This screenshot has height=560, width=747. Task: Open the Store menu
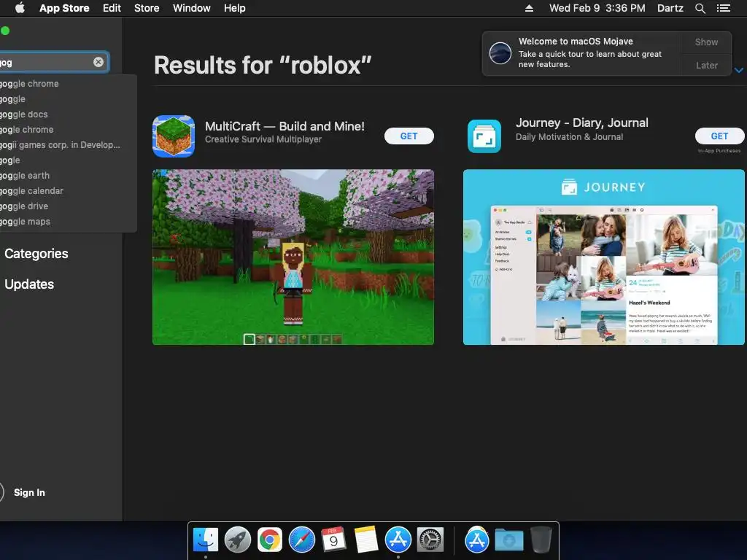point(147,8)
